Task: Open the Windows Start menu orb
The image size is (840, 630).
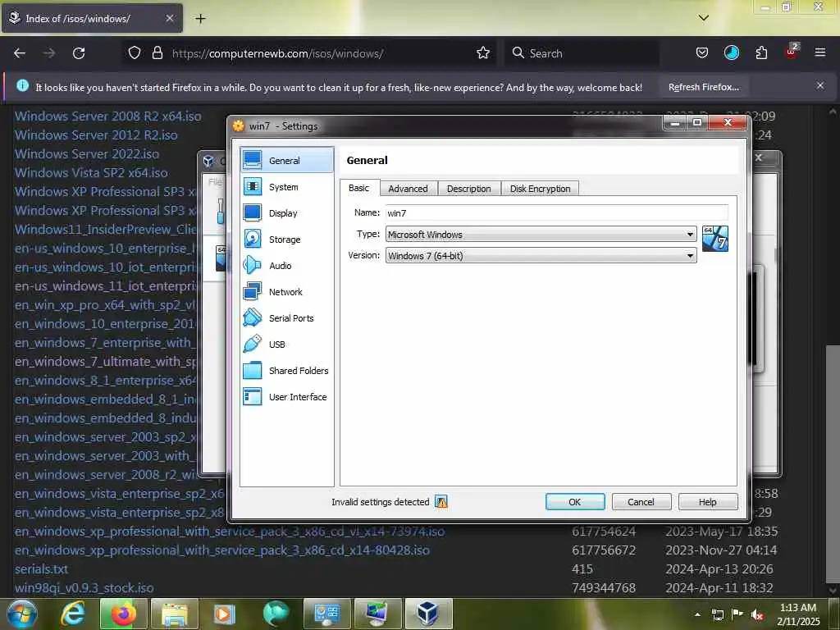Action: tap(21, 614)
